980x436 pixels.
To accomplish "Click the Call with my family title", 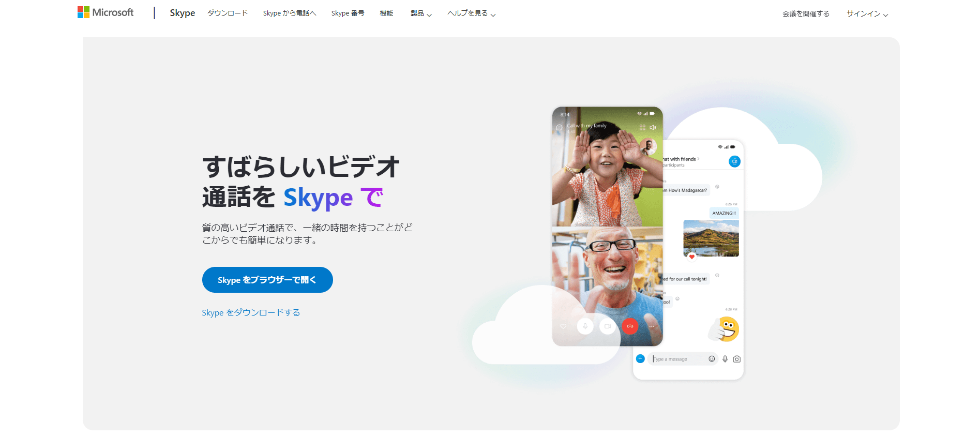I will pyautogui.click(x=586, y=126).
